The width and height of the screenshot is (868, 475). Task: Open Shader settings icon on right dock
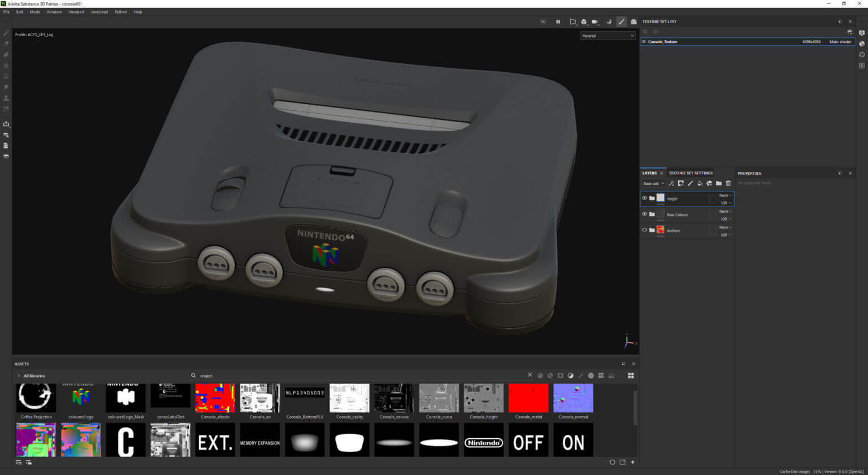pos(862,44)
